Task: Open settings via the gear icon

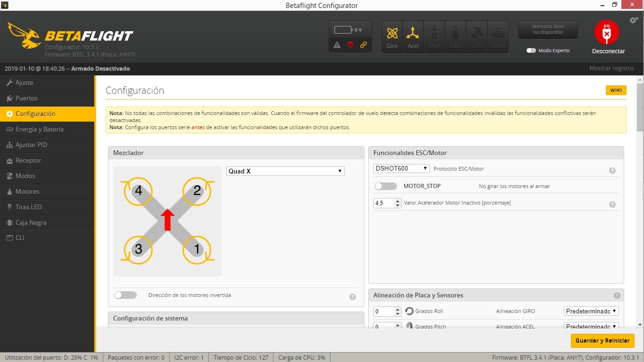Action: pos(634,20)
